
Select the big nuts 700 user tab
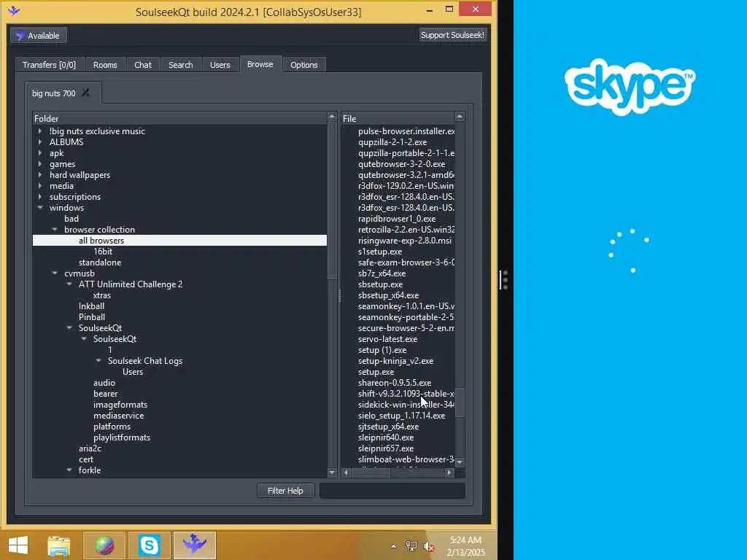(54, 93)
